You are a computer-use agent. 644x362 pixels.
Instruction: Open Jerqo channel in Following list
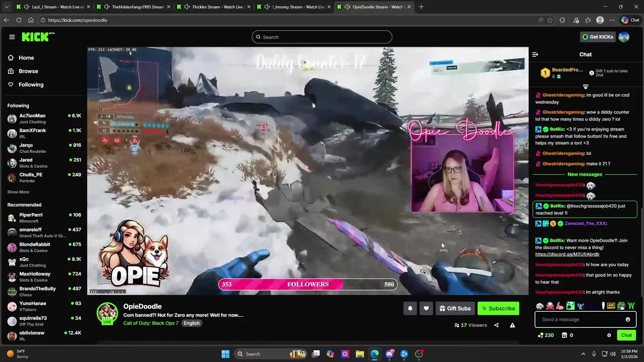(x=44, y=148)
